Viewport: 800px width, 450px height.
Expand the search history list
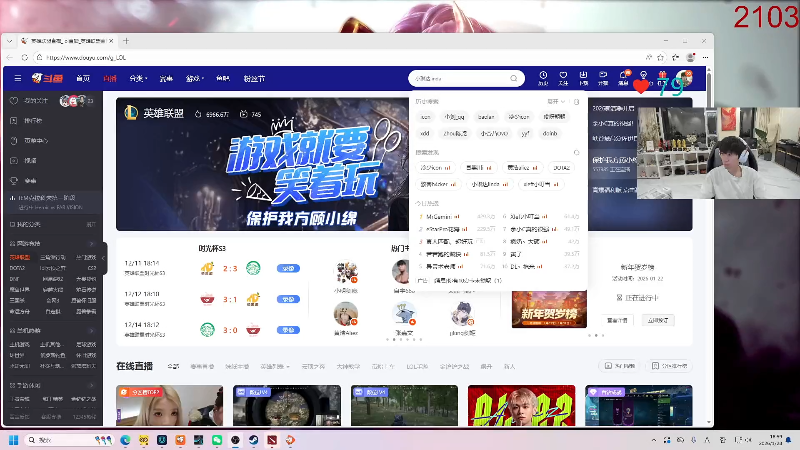556,102
